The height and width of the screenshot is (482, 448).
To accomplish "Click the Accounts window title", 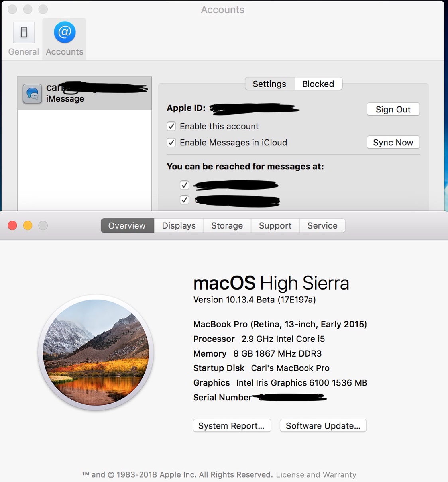I will [x=222, y=10].
